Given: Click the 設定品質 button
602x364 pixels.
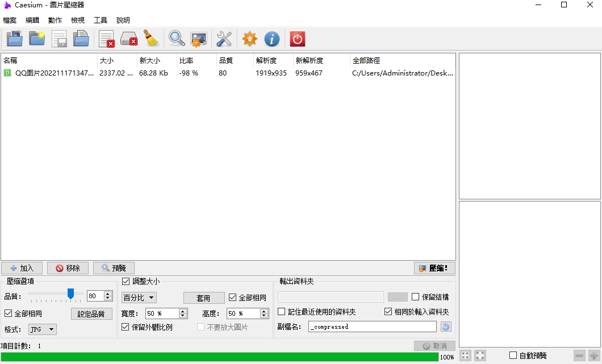Looking at the screenshot, I should point(91,313).
